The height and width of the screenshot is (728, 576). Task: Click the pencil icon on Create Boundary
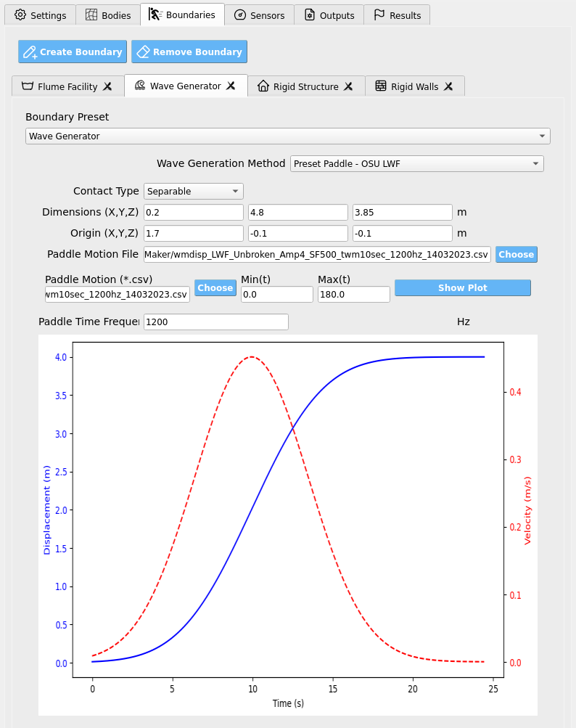click(30, 52)
